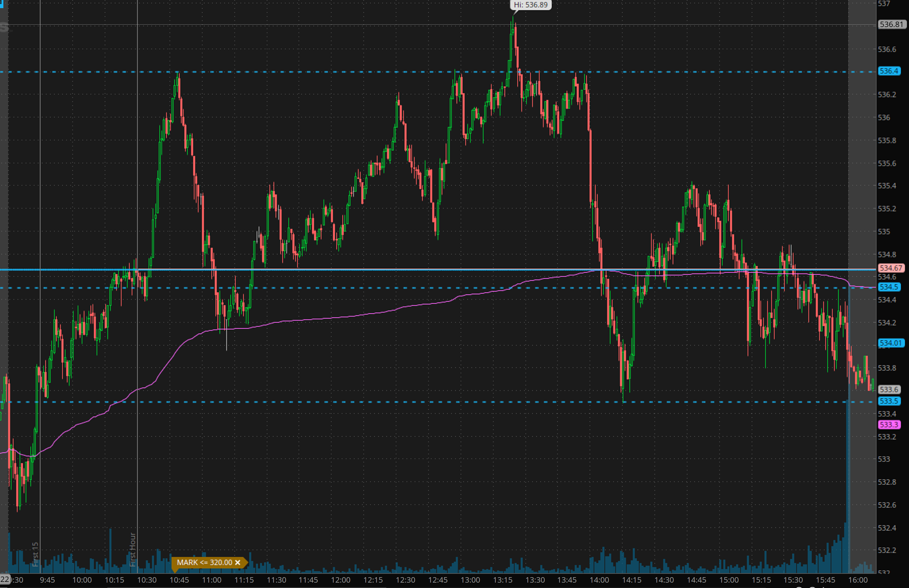Click the 13:00 label on time axis
909x588 pixels.
(470, 580)
